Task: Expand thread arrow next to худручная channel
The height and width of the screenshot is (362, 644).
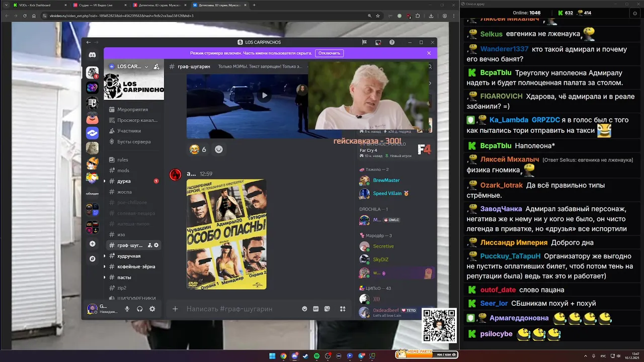Action: 105,256
